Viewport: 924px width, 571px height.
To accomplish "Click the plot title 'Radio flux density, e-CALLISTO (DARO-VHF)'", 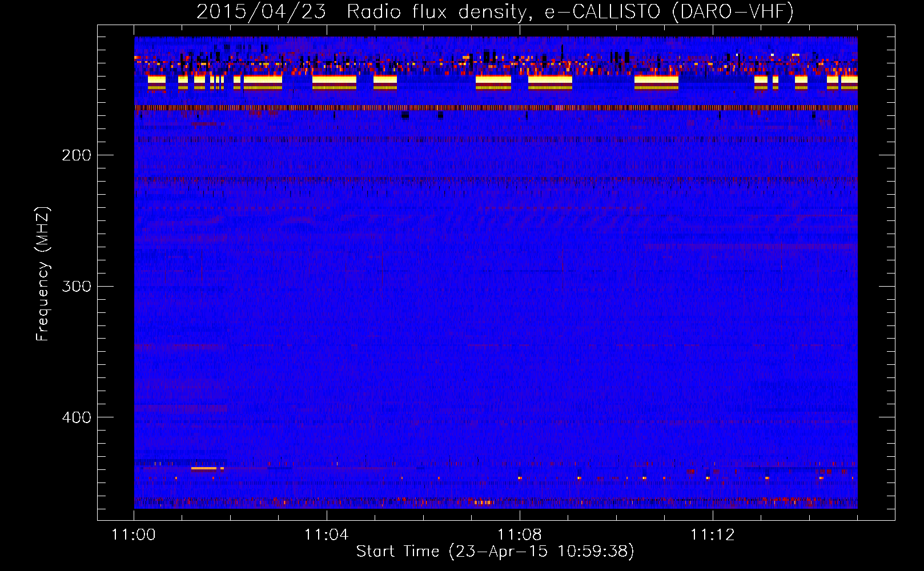I will (570, 11).
